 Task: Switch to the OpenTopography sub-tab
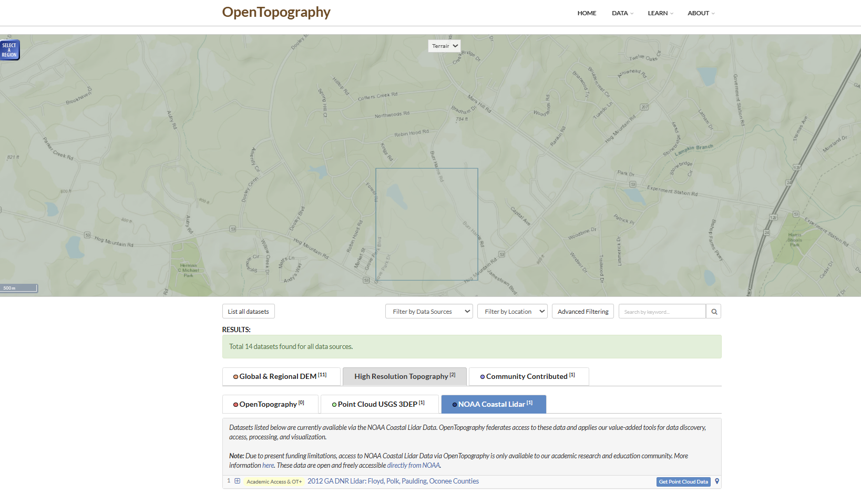point(270,404)
